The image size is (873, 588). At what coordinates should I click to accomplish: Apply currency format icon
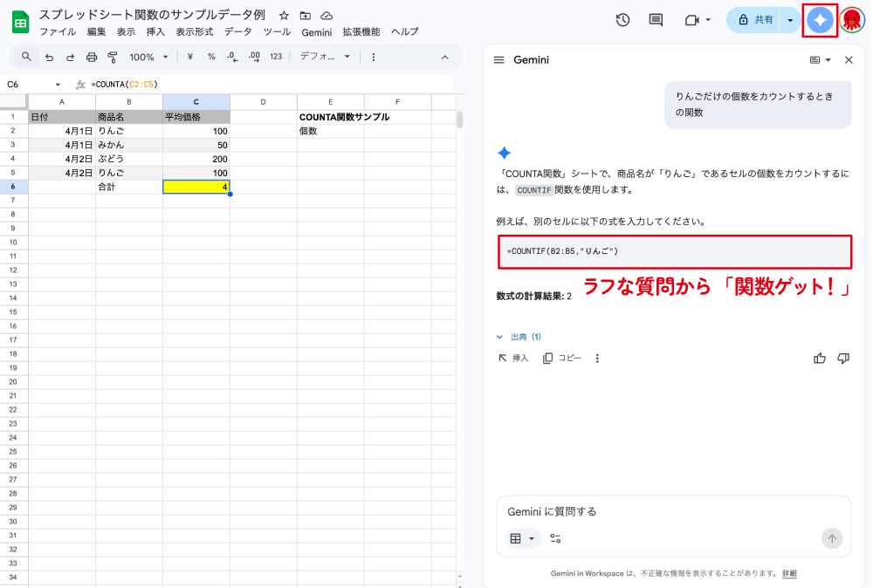click(x=189, y=56)
